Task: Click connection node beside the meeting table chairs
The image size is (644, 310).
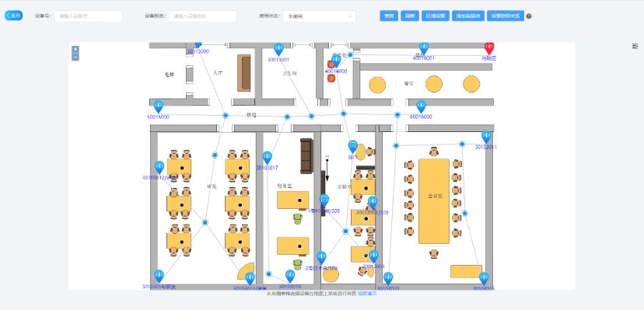Action: click(x=464, y=213)
